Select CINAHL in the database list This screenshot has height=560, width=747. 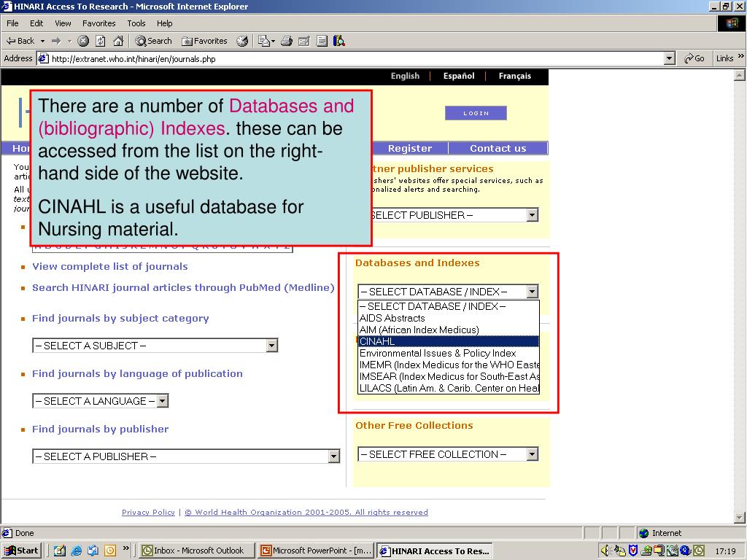point(449,341)
